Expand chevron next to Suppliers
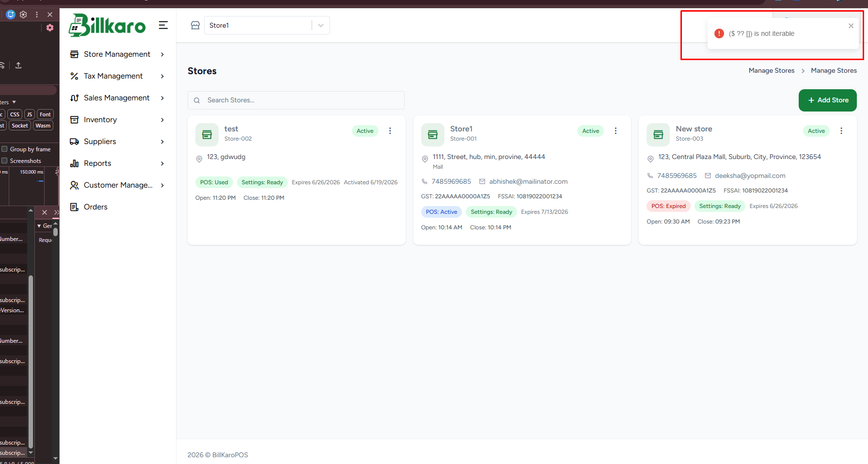868x464 pixels. click(162, 142)
